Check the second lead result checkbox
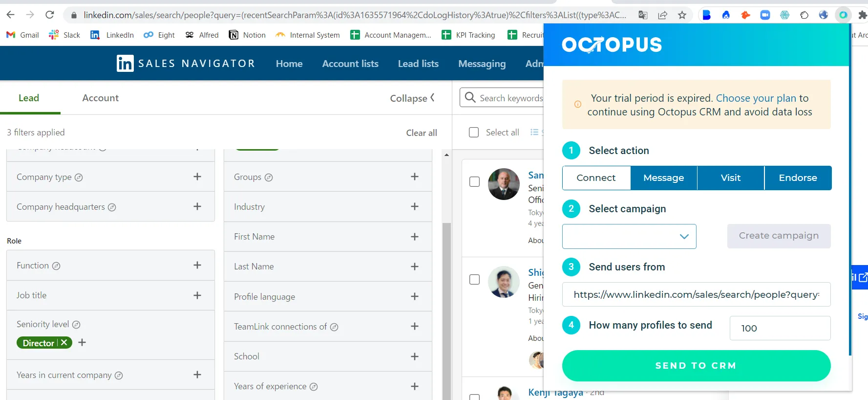This screenshot has width=868, height=400. [x=474, y=280]
